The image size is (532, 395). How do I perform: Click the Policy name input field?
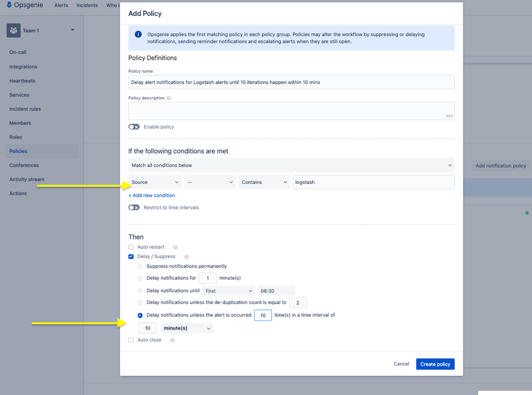pyautogui.click(x=291, y=82)
